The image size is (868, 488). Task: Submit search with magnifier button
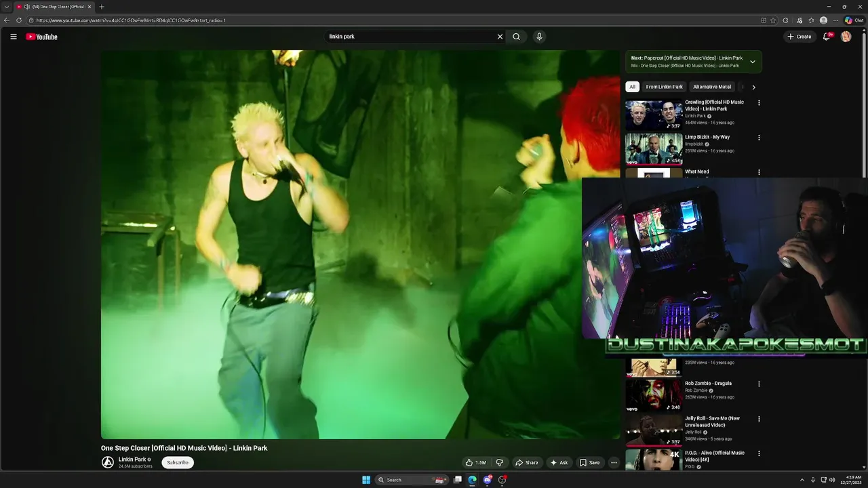[517, 37]
